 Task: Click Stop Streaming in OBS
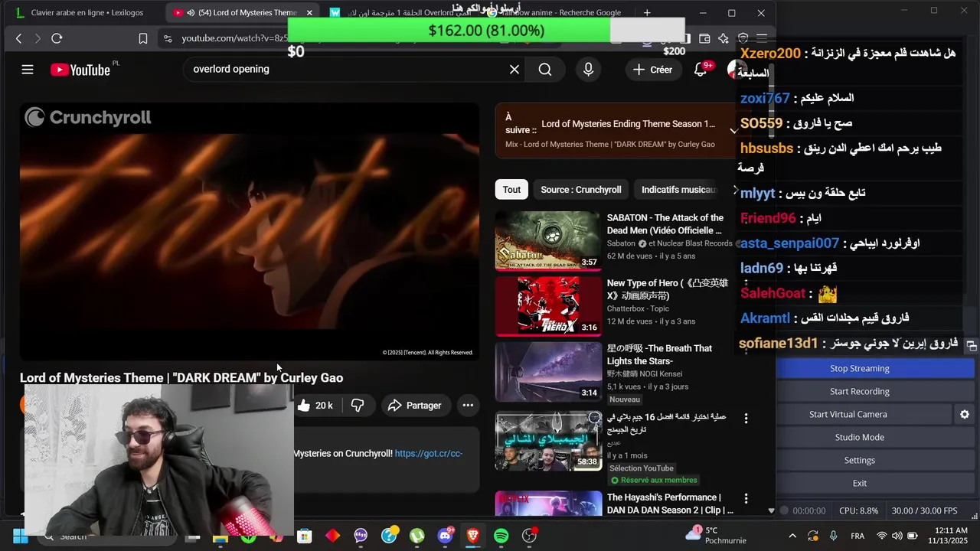pos(860,368)
